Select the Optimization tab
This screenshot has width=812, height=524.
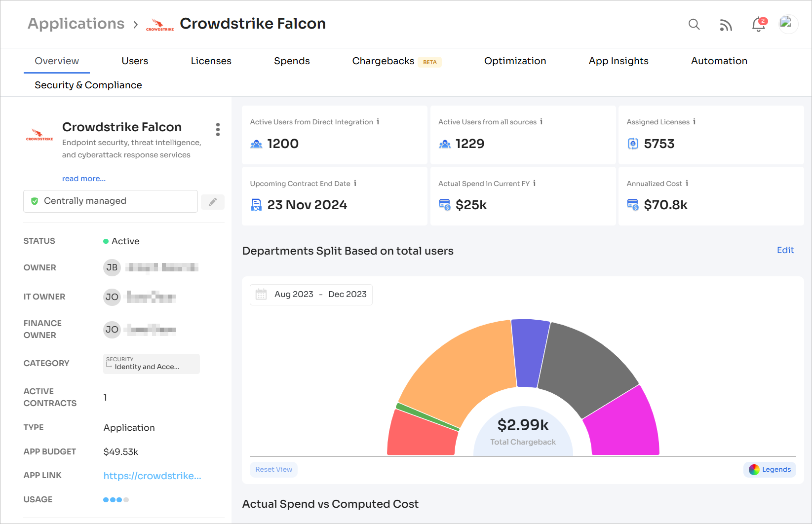515,61
